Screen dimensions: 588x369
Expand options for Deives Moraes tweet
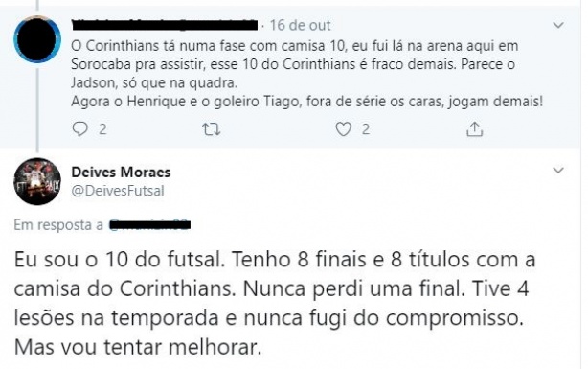coord(558,170)
